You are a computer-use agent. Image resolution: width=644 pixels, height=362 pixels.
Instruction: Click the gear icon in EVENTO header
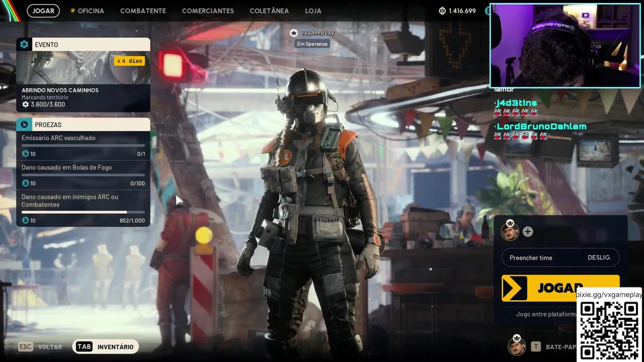point(24,44)
